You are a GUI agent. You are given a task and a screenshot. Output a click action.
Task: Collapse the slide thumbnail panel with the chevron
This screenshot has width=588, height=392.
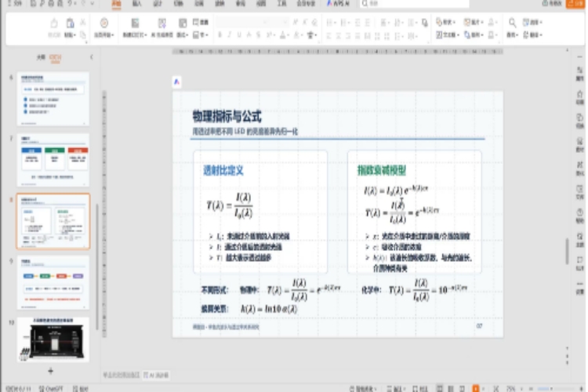pos(92,57)
